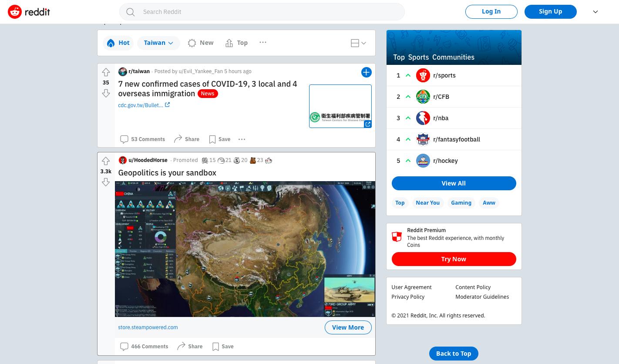
Task: Click the search magnifier icon
Action: (131, 12)
